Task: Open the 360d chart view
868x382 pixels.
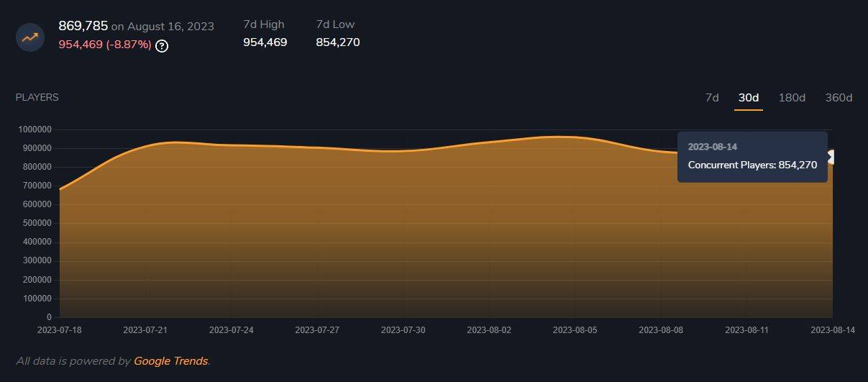Action: [x=839, y=98]
